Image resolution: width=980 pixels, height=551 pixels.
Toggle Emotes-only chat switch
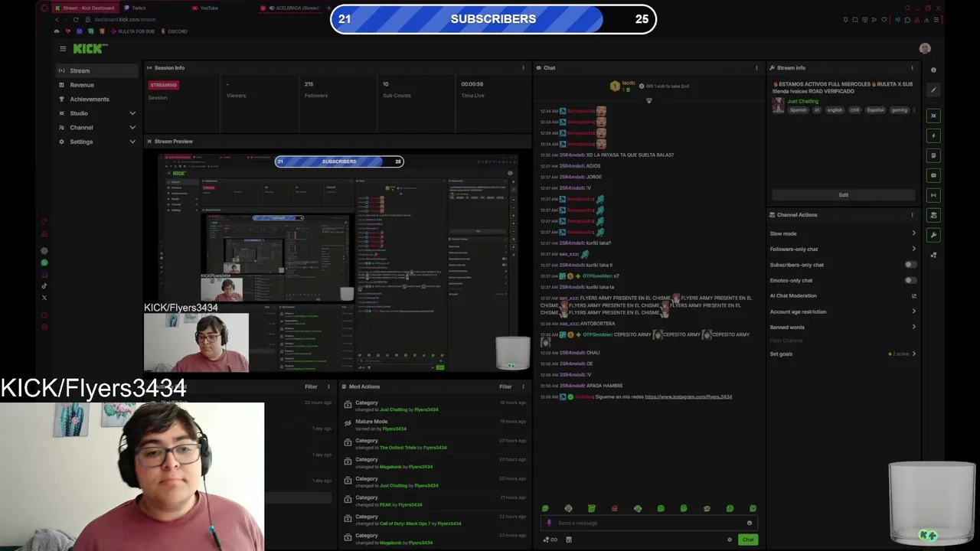coord(910,280)
